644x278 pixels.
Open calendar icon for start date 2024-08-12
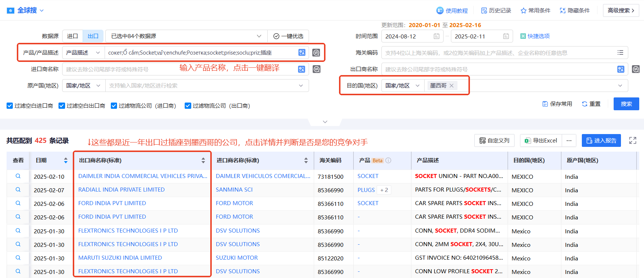tap(436, 36)
